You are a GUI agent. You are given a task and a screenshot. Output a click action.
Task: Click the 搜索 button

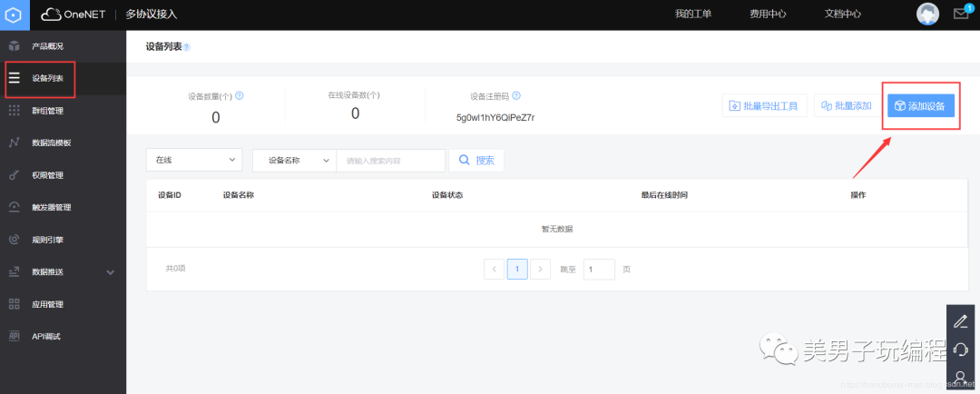pyautogui.click(x=476, y=160)
